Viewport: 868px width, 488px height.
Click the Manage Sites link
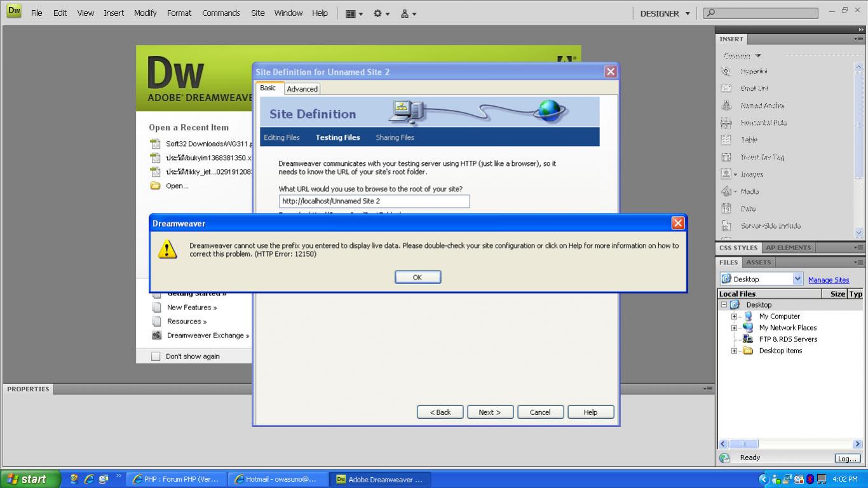tap(829, 280)
